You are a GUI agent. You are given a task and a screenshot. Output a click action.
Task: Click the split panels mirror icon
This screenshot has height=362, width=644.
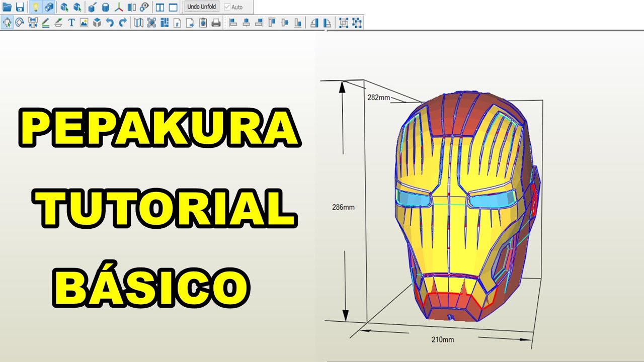click(132, 7)
